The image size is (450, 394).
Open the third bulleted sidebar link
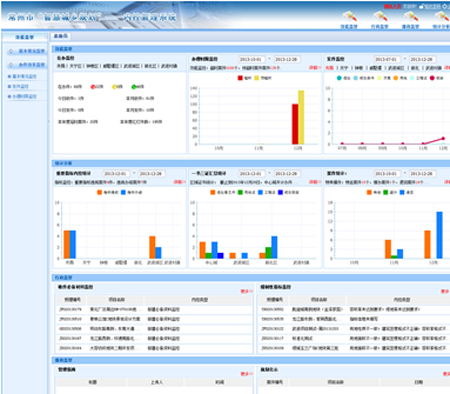(x=24, y=96)
